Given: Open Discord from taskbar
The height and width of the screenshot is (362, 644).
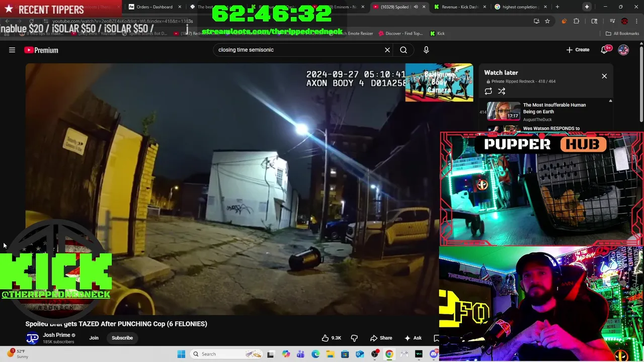Looking at the screenshot, I should (x=434, y=354).
